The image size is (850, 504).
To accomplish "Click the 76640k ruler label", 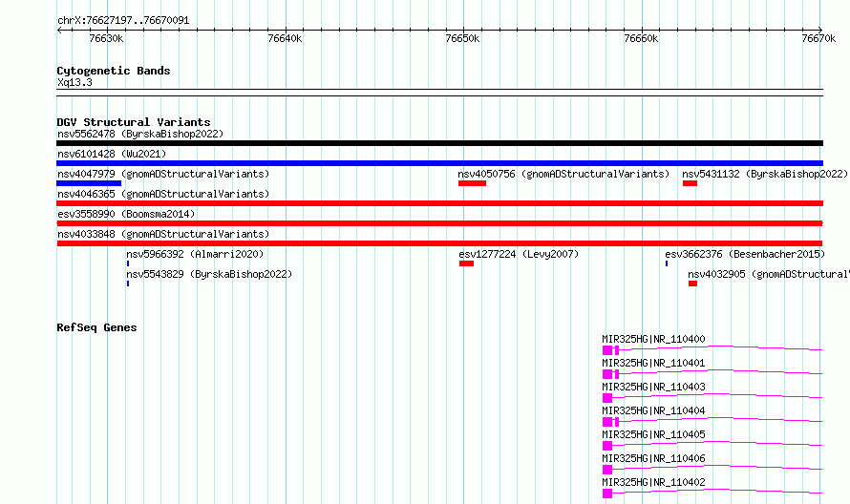I will click(x=286, y=38).
